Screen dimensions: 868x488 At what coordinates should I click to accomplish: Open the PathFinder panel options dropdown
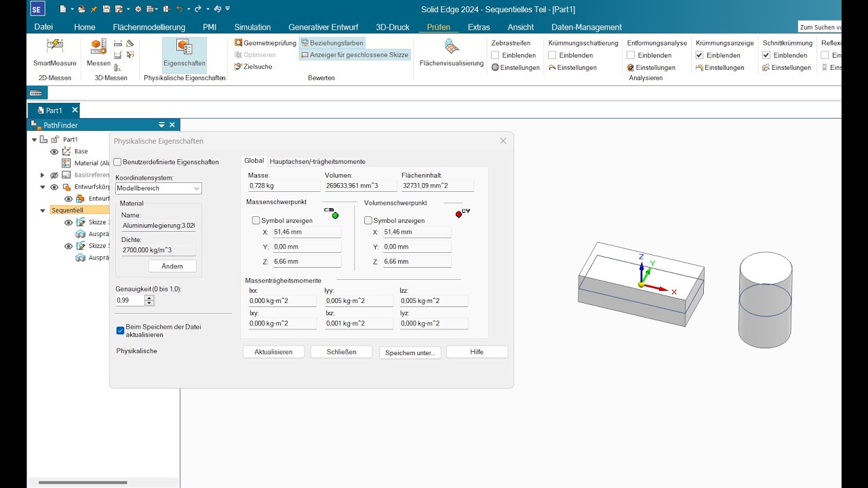[x=161, y=125]
